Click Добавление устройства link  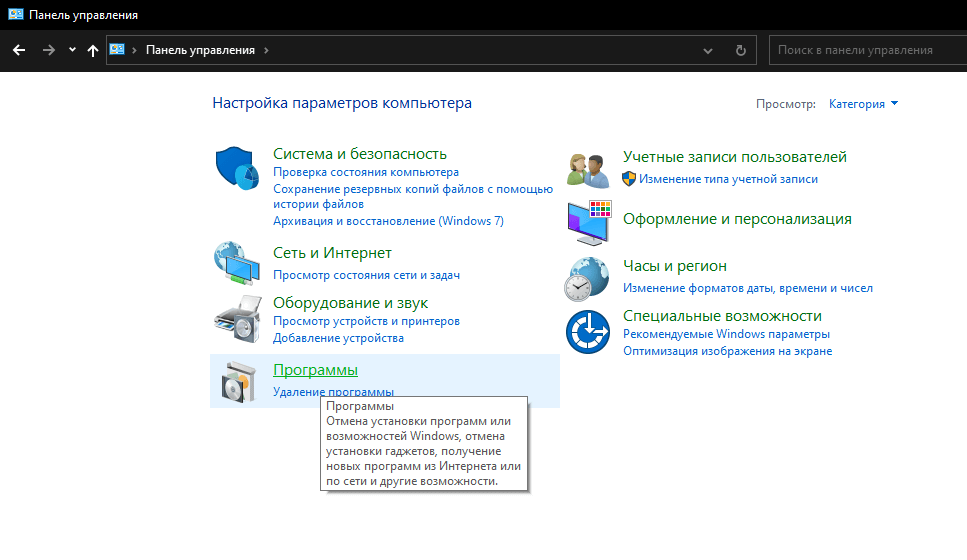(339, 338)
